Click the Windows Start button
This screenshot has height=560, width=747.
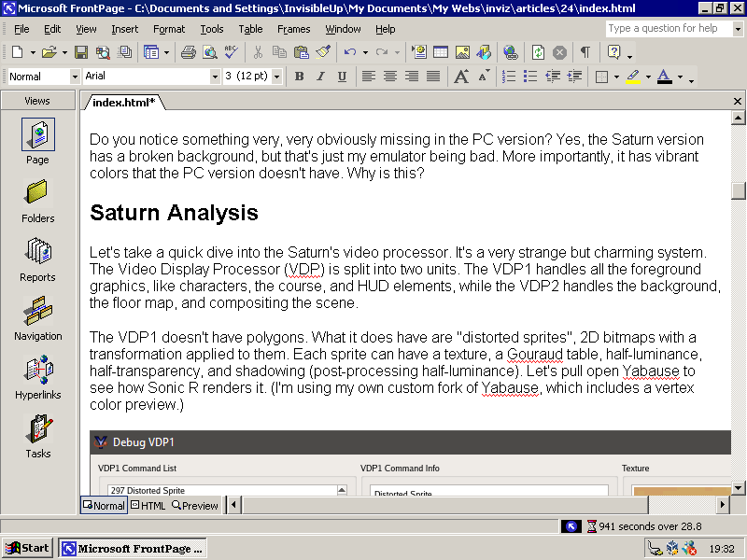(x=28, y=548)
